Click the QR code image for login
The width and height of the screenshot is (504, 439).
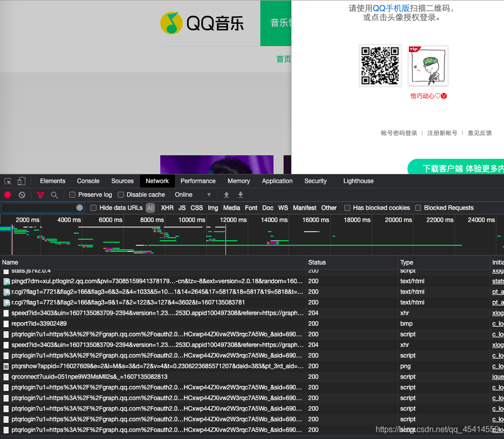(x=380, y=66)
